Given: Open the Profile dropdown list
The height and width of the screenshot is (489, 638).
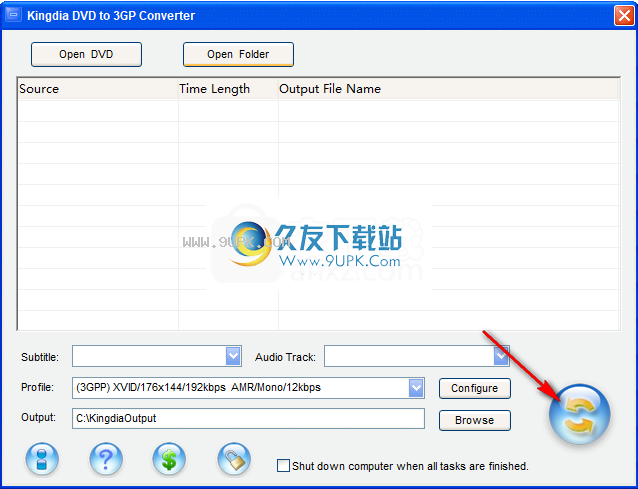Looking at the screenshot, I should pos(416,388).
